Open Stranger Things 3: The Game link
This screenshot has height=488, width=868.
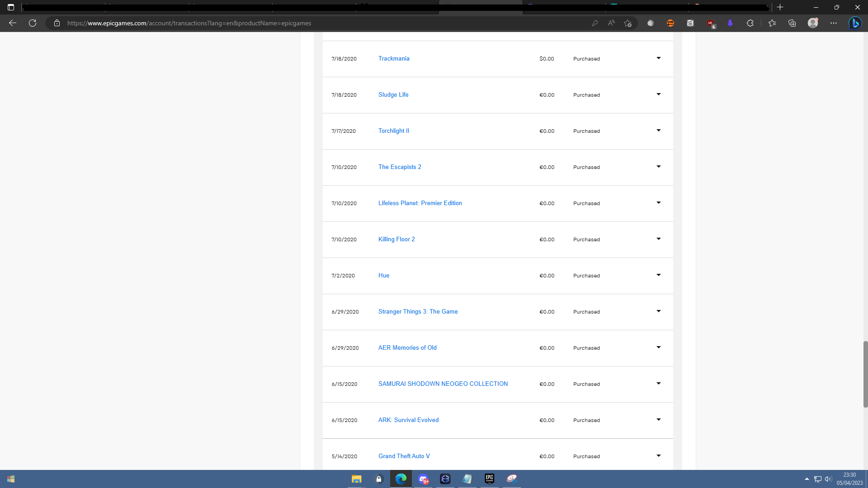pos(418,312)
